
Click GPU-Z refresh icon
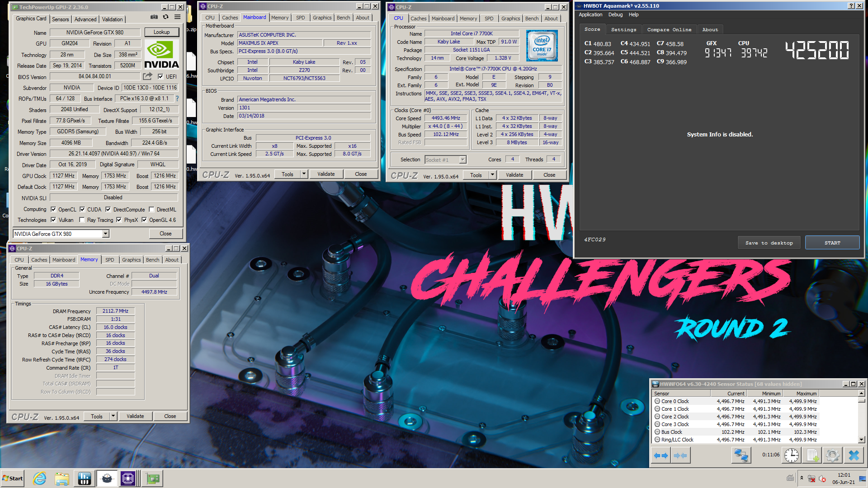[x=166, y=17]
